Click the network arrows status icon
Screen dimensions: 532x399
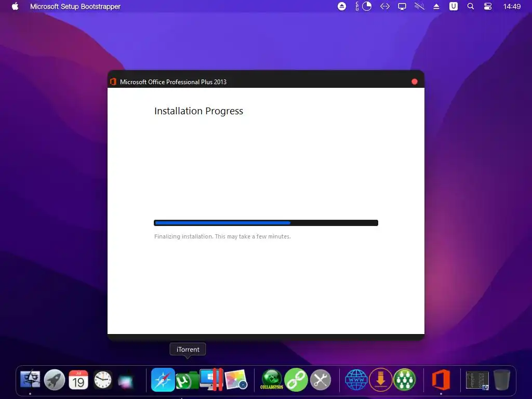pyautogui.click(x=385, y=6)
